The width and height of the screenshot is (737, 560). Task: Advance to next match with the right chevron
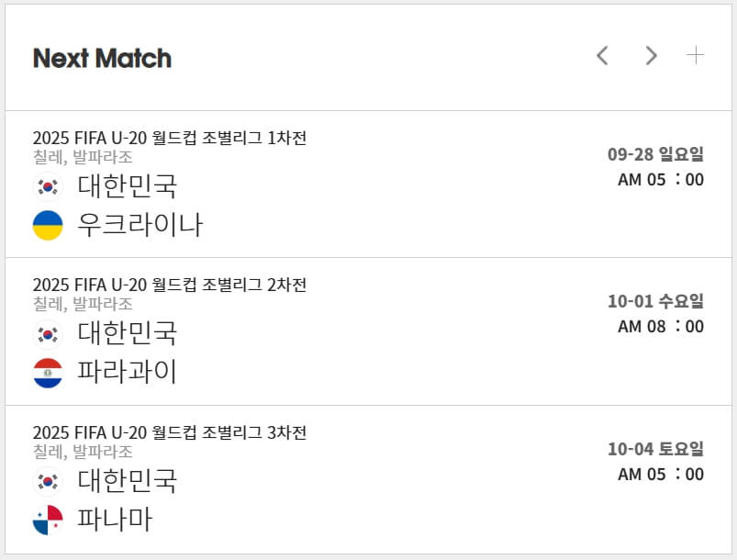click(x=651, y=56)
